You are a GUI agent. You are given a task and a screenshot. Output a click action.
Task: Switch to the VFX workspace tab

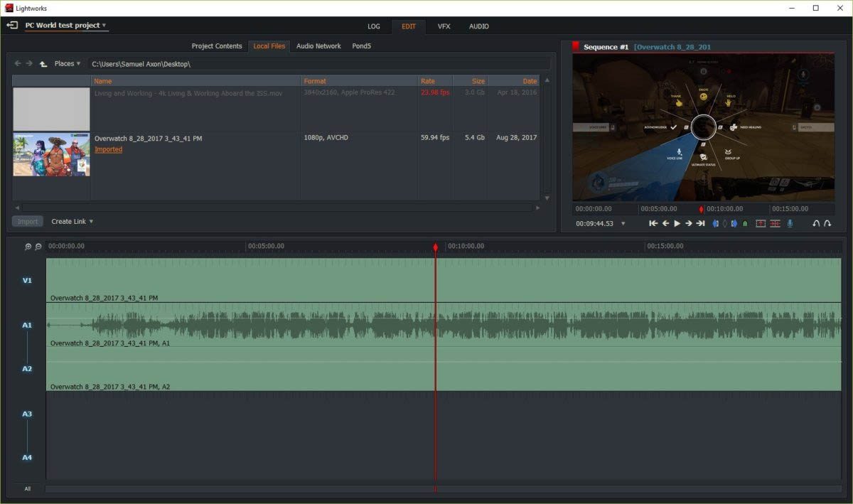tap(444, 26)
